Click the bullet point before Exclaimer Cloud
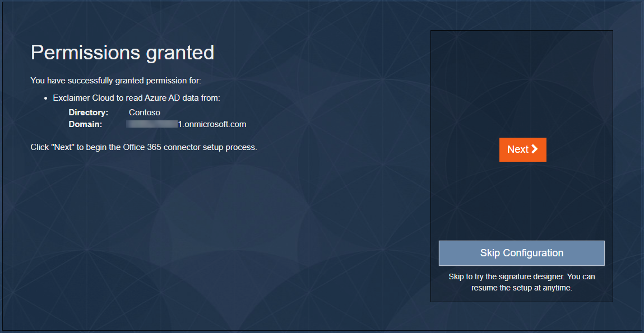644x333 pixels. point(45,98)
